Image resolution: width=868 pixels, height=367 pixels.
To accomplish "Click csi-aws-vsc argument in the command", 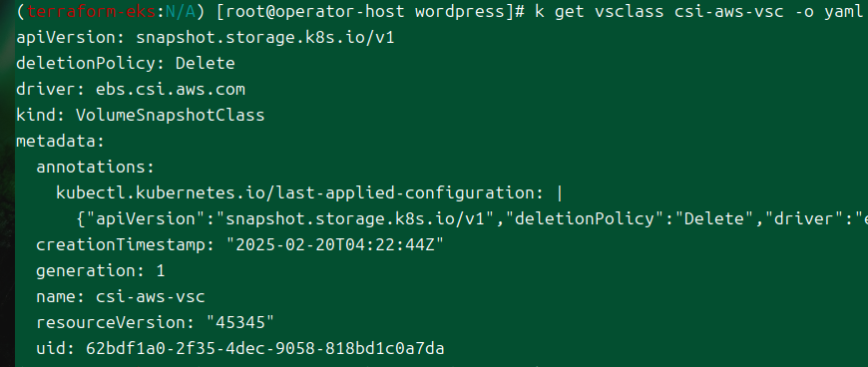I will pyautogui.click(x=729, y=11).
